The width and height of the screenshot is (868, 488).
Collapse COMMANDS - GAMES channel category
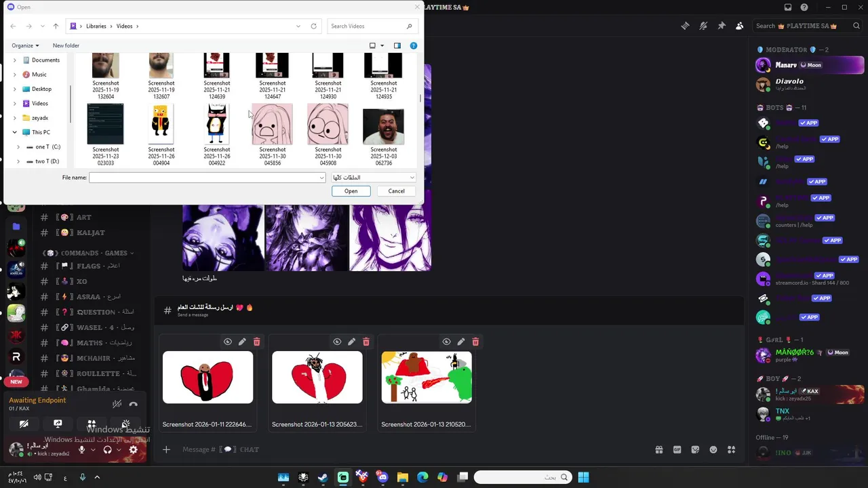[x=90, y=253]
